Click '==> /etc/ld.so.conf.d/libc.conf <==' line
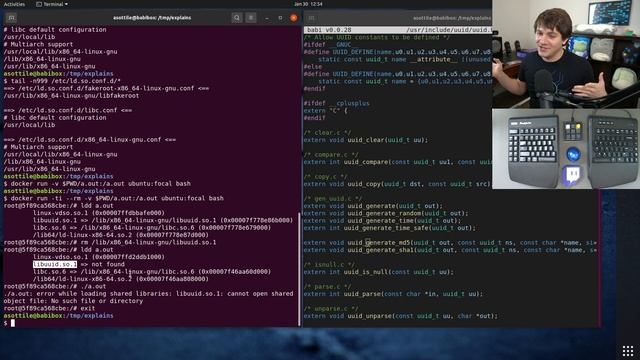This screenshot has height=360, width=640. [x=67, y=110]
